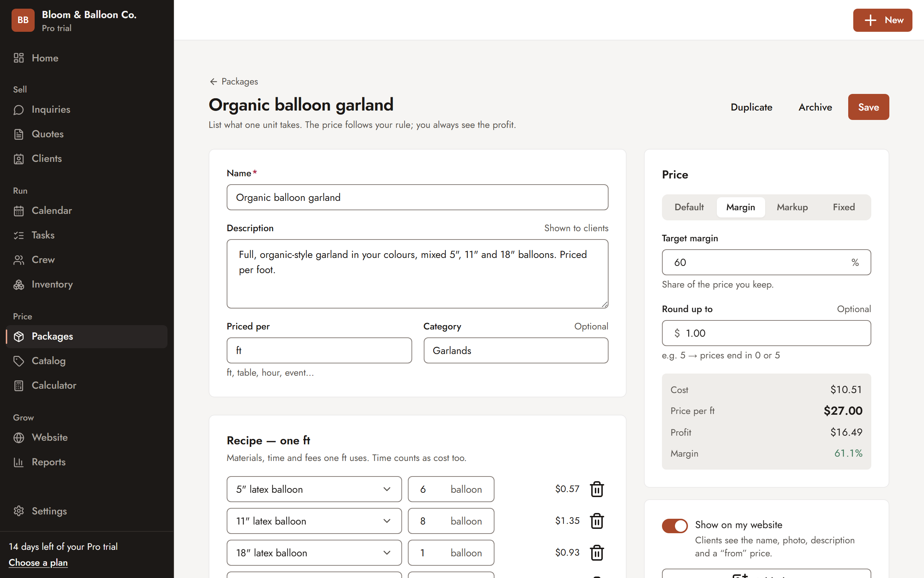The height and width of the screenshot is (578, 924).
Task: Click the Duplicate button
Action: [x=751, y=107]
